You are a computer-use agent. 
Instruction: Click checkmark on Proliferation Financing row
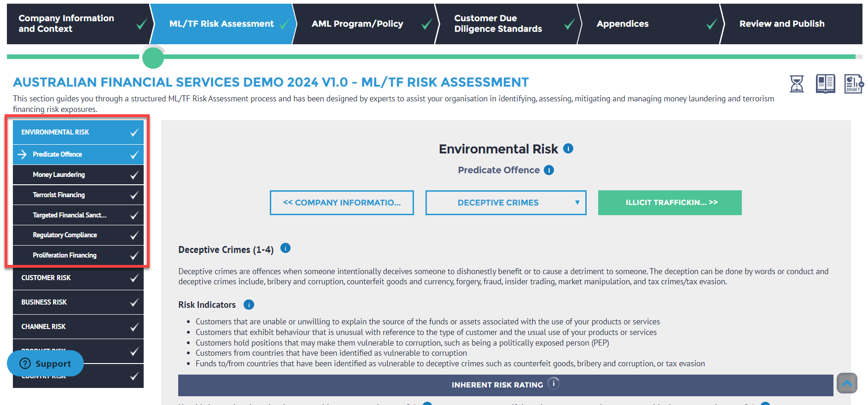pos(134,256)
